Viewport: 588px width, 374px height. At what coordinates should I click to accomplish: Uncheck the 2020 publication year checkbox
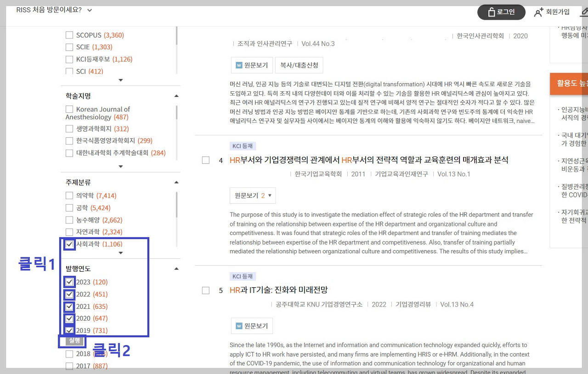click(x=69, y=318)
